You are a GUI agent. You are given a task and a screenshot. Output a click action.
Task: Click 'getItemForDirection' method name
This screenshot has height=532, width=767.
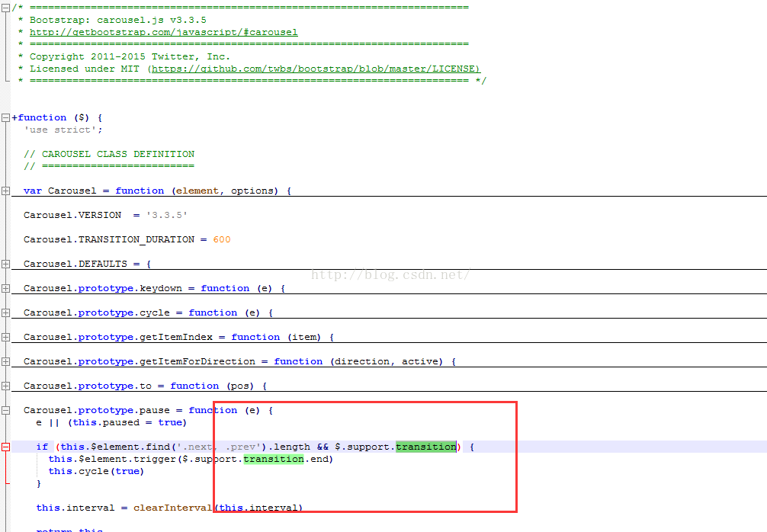click(197, 361)
